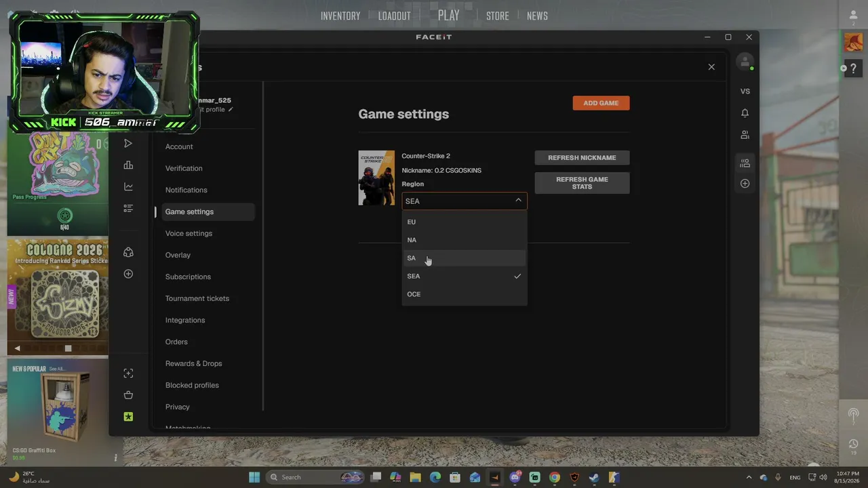This screenshot has width=868, height=488.
Task: Open File Explorer from the taskbar
Action: coord(416,477)
